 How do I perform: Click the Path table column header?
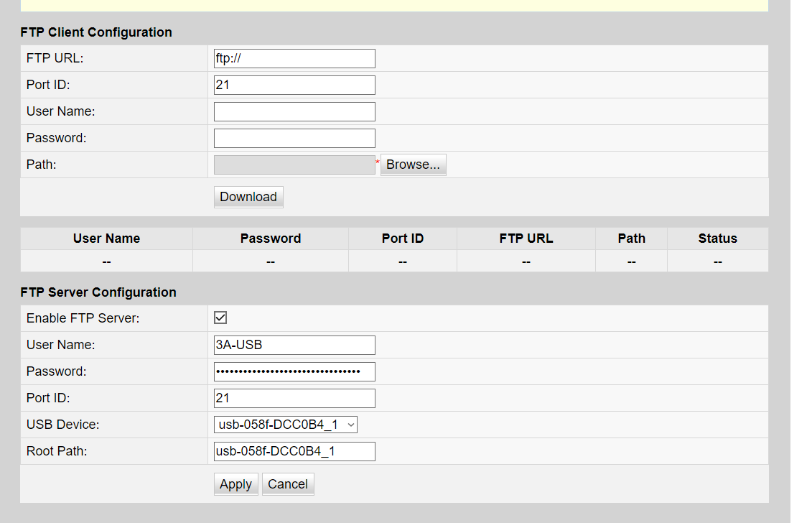(x=631, y=239)
